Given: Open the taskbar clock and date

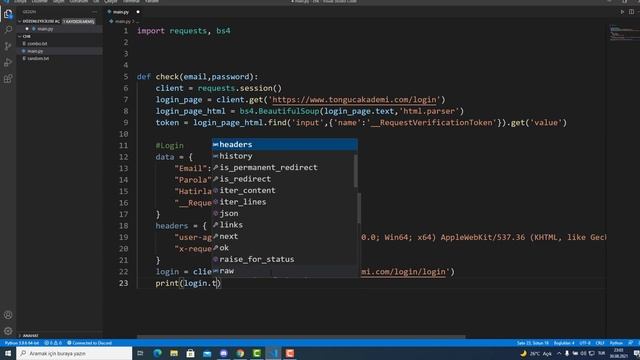Looking at the screenshot, I should [x=619, y=353].
